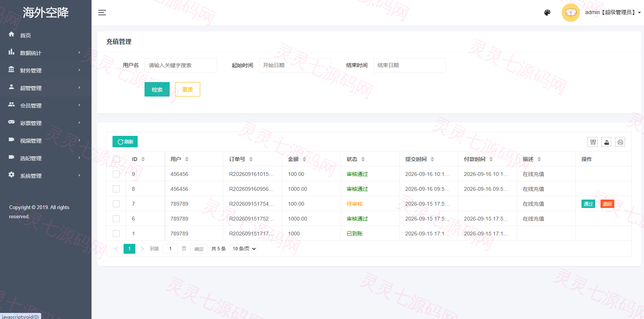Click the print table icon

tap(620, 142)
